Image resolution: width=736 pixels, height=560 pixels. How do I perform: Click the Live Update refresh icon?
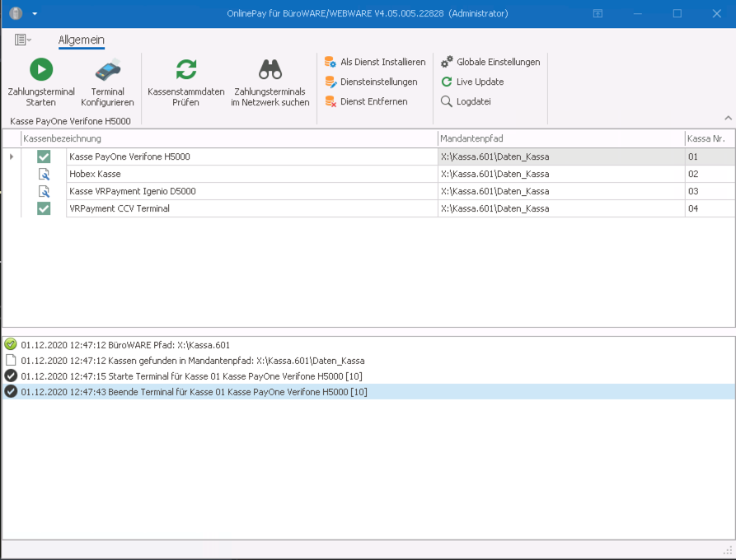(447, 82)
